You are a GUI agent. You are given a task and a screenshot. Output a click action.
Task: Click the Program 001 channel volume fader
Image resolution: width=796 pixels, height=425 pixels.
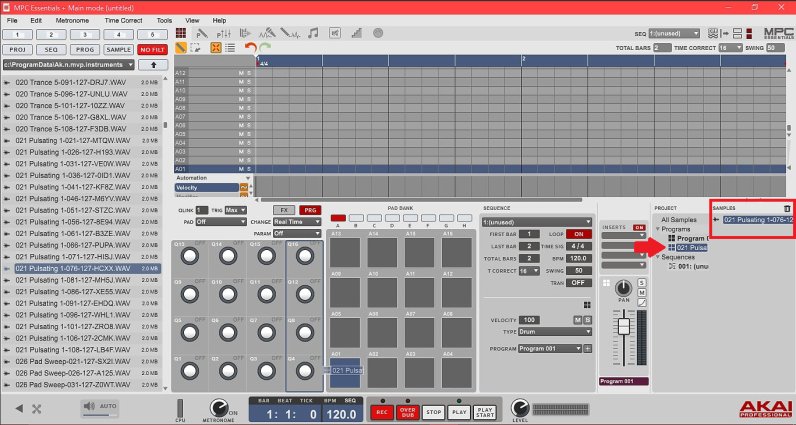point(624,327)
